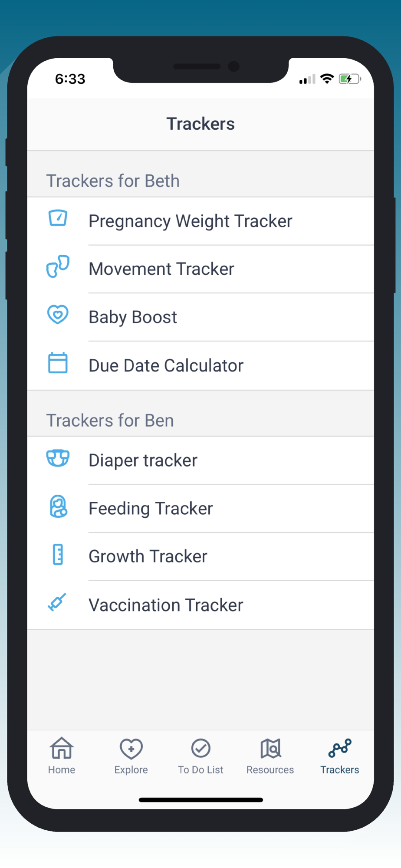Select the Trackers tab

click(339, 756)
